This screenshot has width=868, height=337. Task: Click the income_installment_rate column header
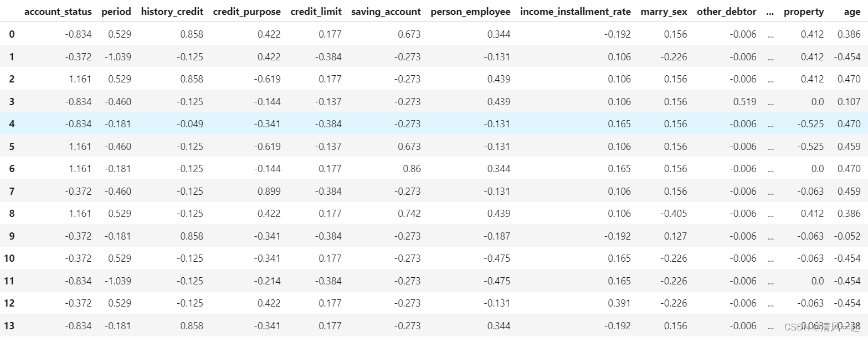(x=576, y=12)
